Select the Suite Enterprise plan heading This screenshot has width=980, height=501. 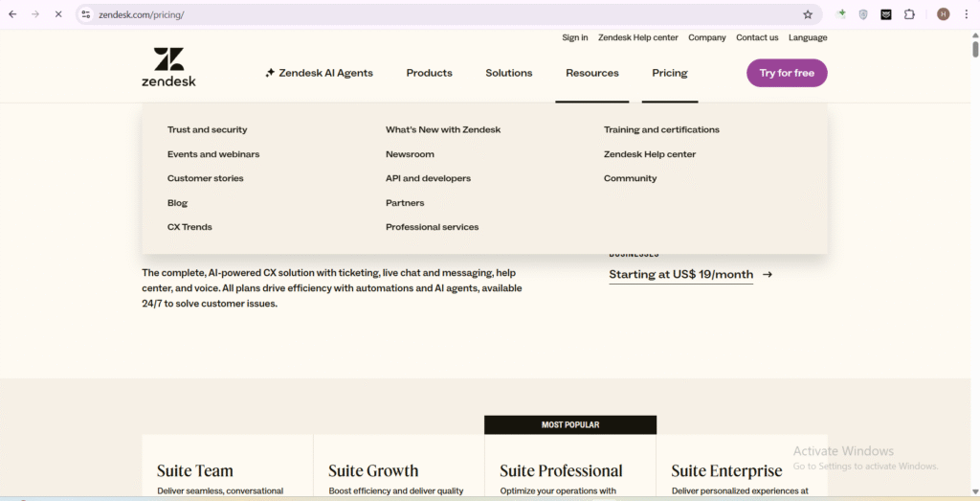tap(727, 470)
